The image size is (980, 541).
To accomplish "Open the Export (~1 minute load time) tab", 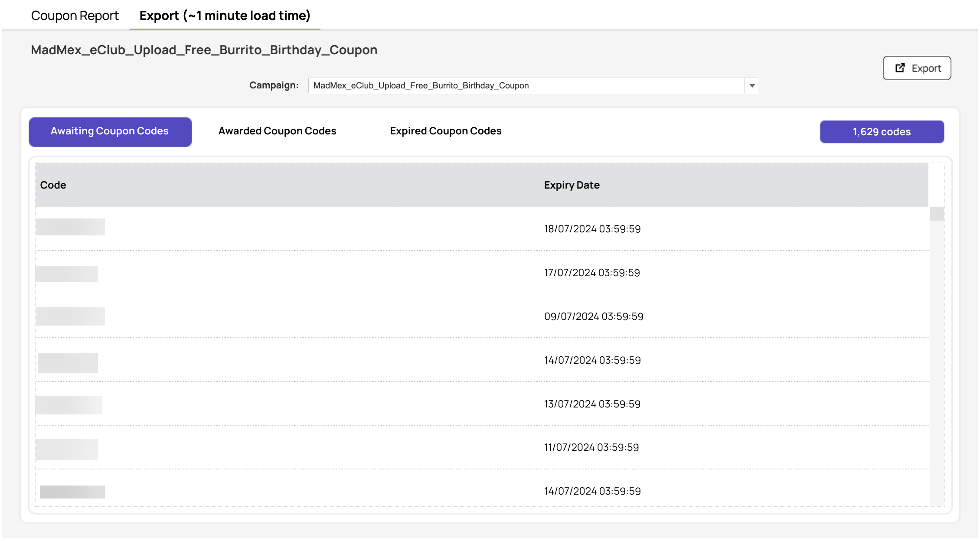I will coord(225,16).
